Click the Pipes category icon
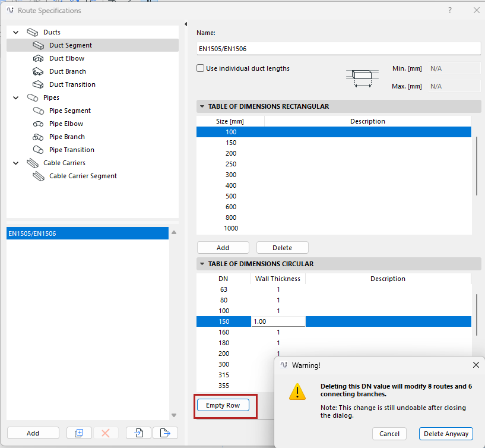Screen dimensions: 485x448 pyautogui.click(x=33, y=97)
